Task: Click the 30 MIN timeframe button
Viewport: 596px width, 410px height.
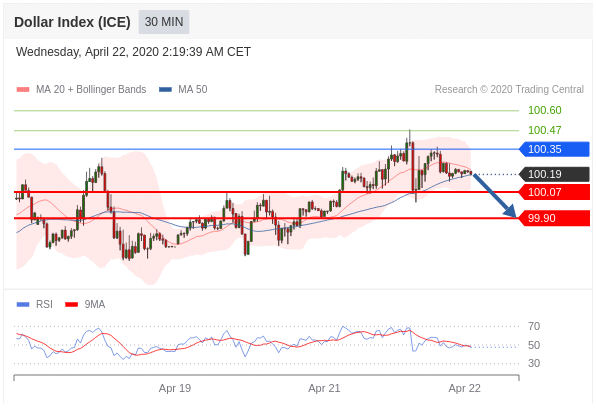Action: point(164,22)
